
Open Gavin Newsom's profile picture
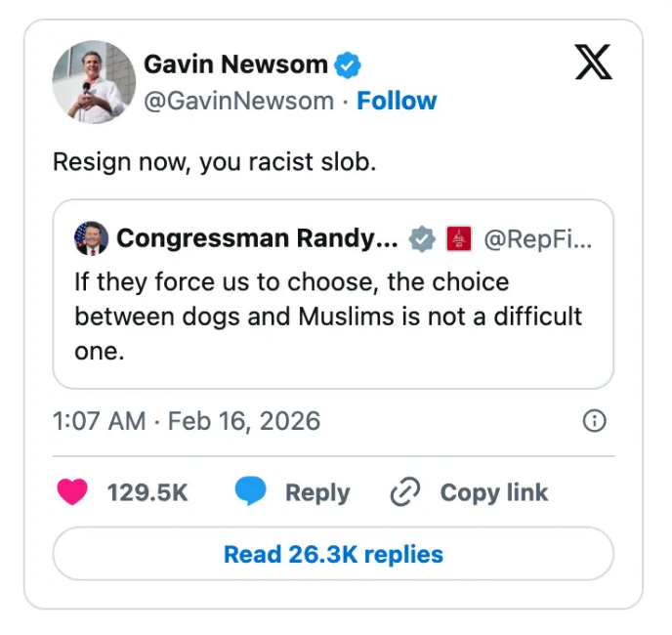coord(94,82)
